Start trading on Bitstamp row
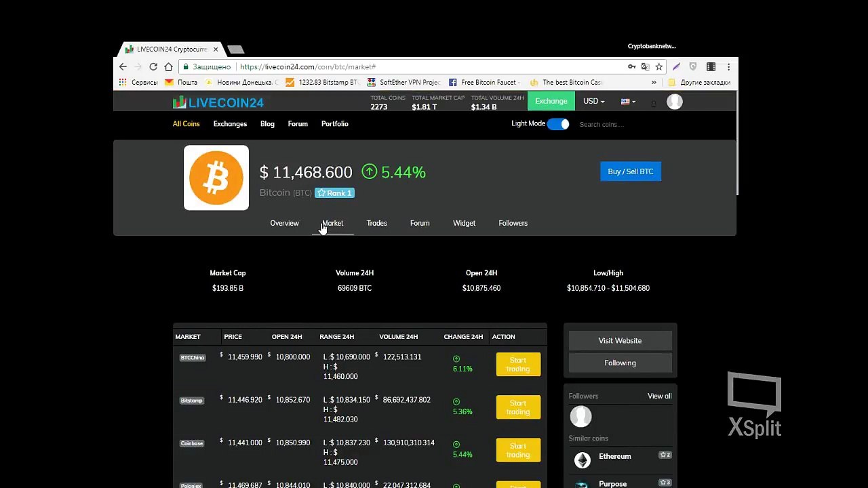868x488 pixels. 518,407
